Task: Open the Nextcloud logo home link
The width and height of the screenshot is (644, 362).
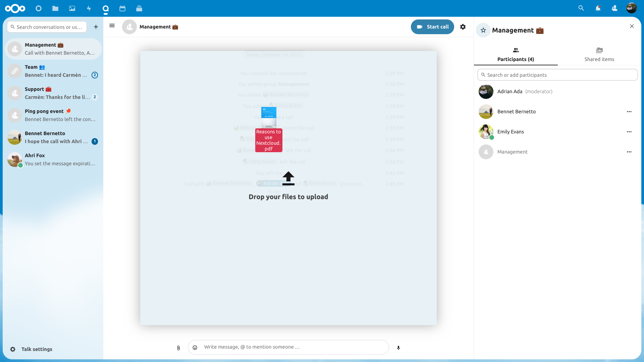Action: 15,8
